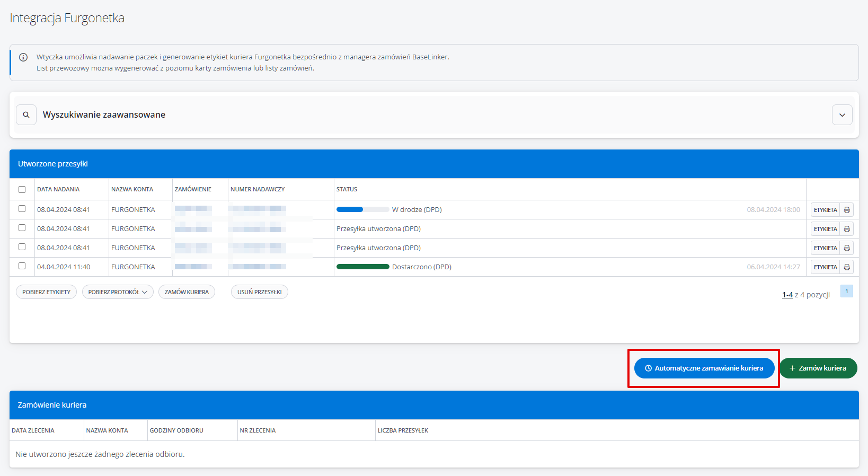
Task: Click the Godziny odbioru column header
Action: pyautogui.click(x=176, y=430)
